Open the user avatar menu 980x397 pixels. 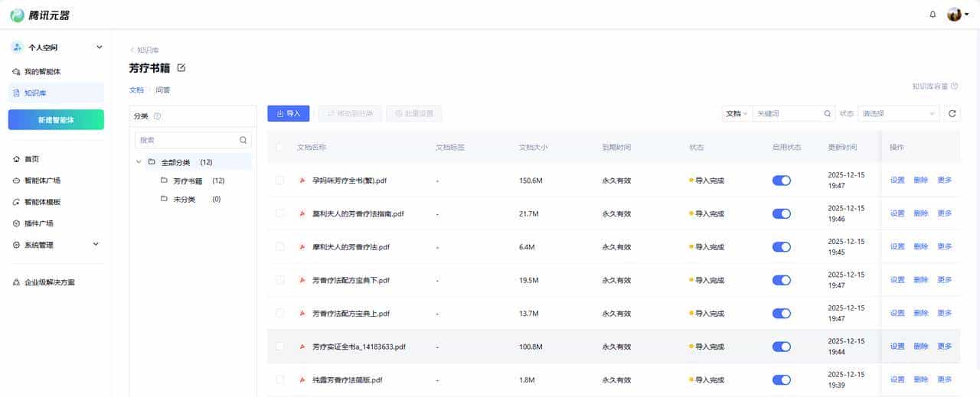pyautogui.click(x=958, y=15)
